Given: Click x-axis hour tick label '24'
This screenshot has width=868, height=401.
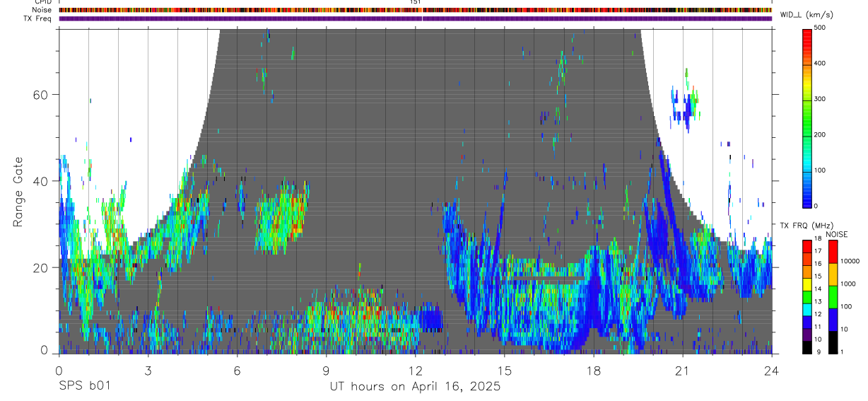Looking at the screenshot, I should (x=772, y=371).
